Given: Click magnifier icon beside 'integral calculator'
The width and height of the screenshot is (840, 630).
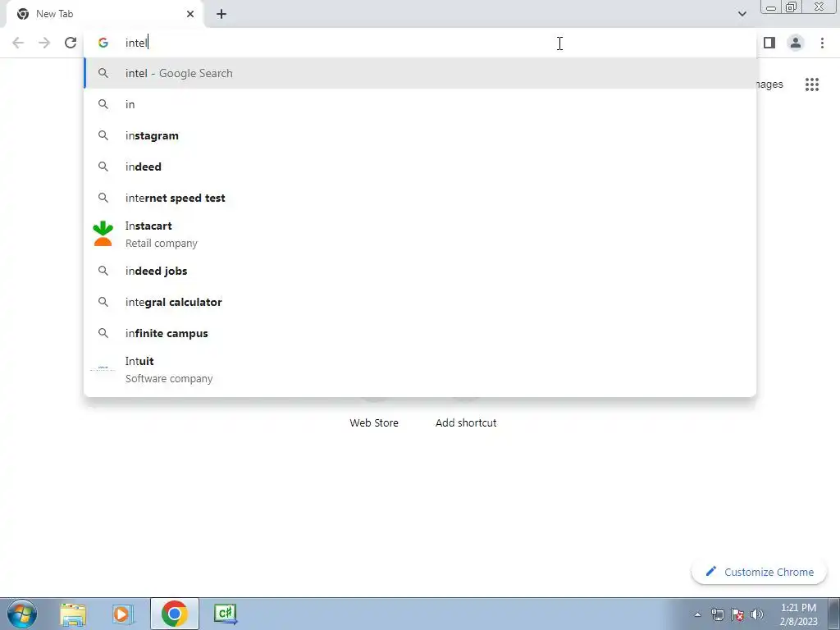Looking at the screenshot, I should pos(103,302).
